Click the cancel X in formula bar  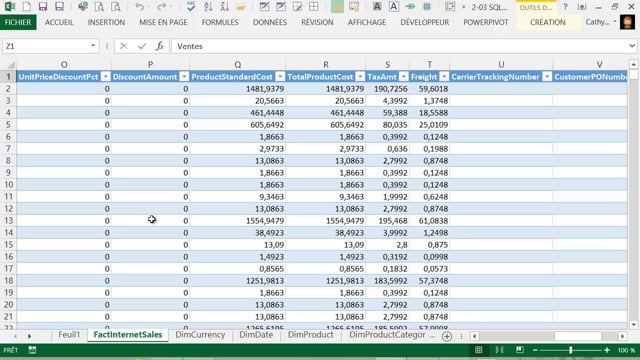[124, 46]
